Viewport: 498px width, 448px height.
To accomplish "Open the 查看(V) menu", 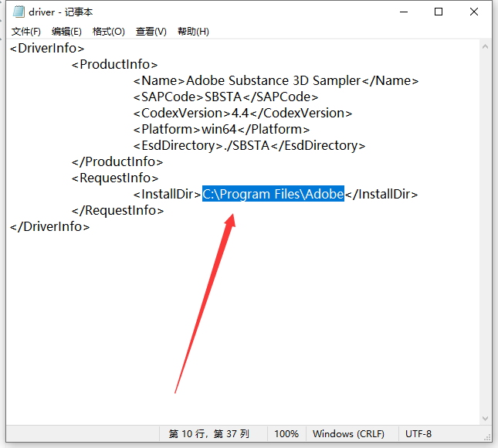I will (x=151, y=32).
